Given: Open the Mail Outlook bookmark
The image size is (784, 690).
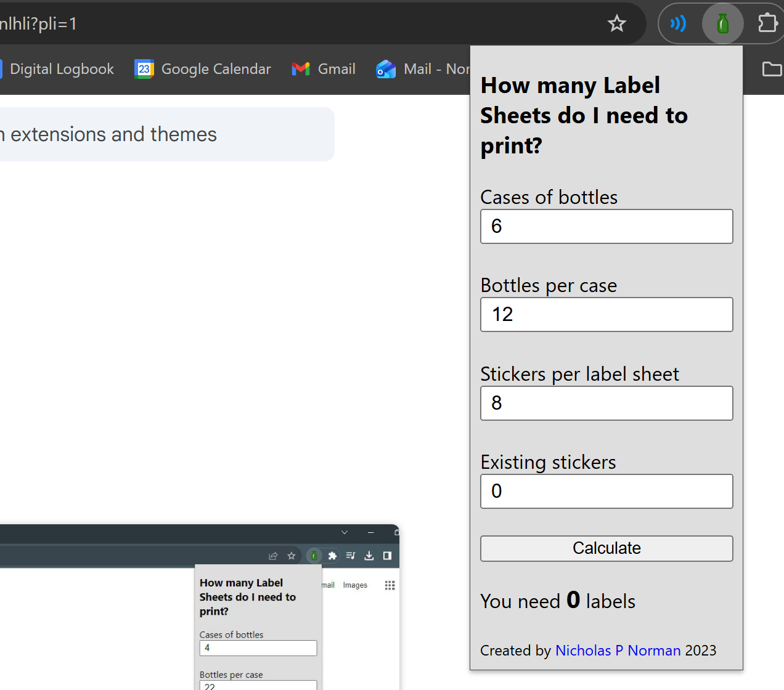Looking at the screenshot, I should point(423,69).
